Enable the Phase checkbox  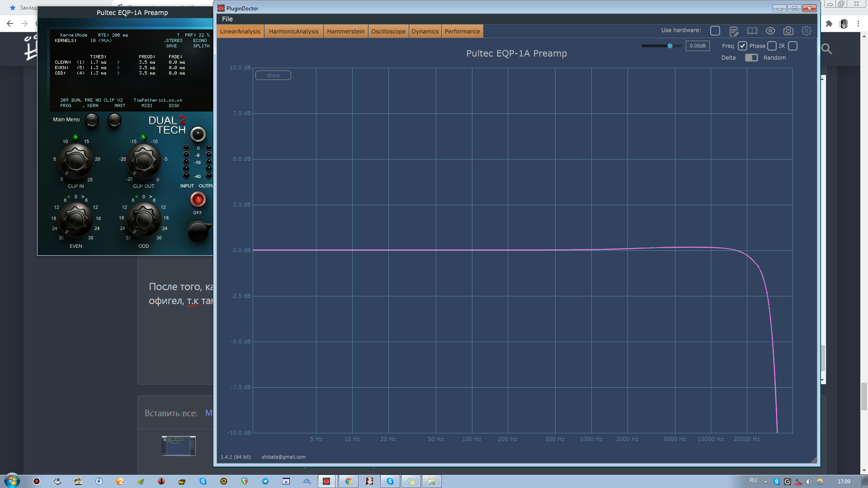pyautogui.click(x=772, y=46)
